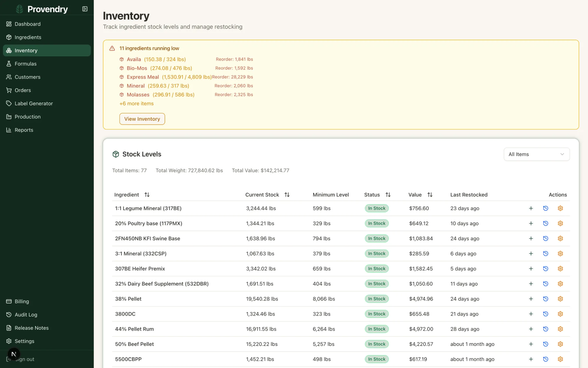The width and height of the screenshot is (588, 368).
Task: Click the Provendry logo
Action: 42,9
